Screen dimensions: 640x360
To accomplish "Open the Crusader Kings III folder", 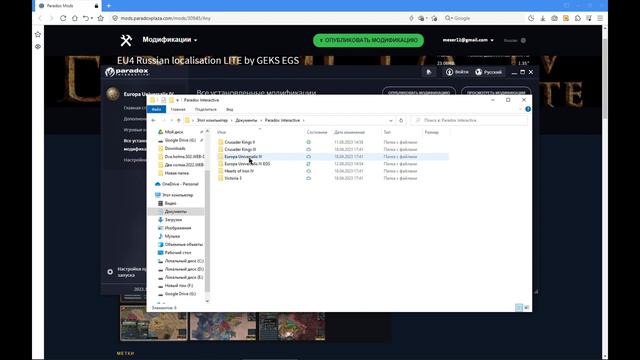I will pos(240,149).
